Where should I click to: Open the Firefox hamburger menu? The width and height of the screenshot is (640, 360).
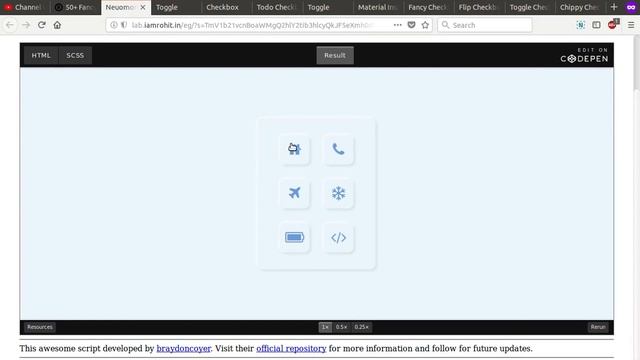pyautogui.click(x=631, y=25)
